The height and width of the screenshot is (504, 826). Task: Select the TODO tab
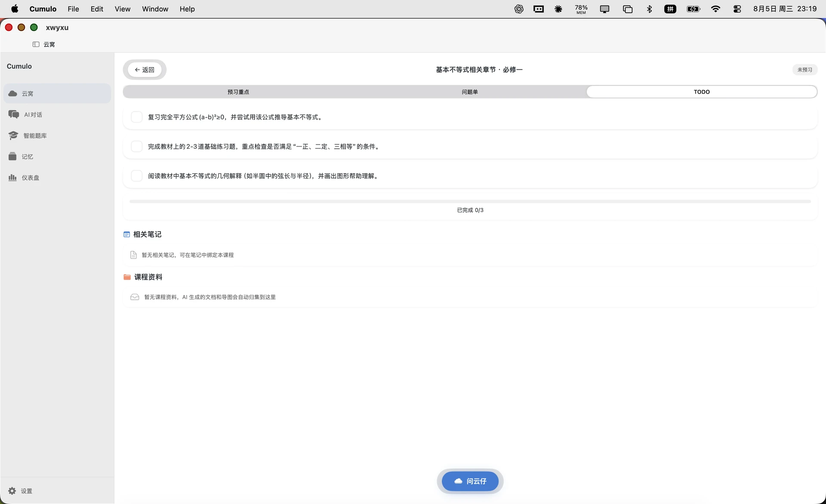(702, 92)
